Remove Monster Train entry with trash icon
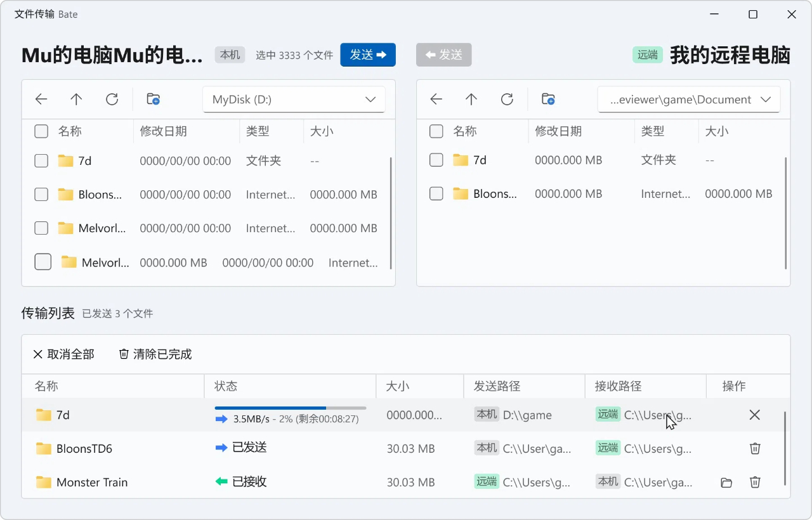Screen dimensions: 812x520 (754, 482)
